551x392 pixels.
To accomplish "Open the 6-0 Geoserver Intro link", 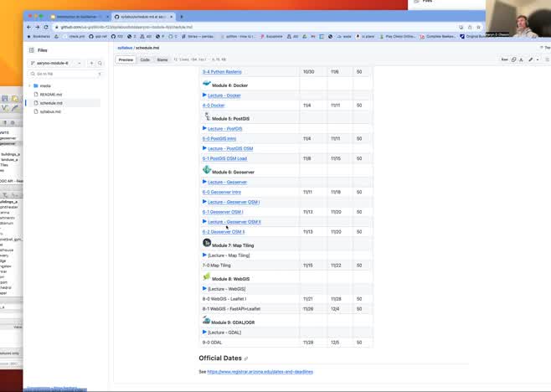I will (221, 192).
